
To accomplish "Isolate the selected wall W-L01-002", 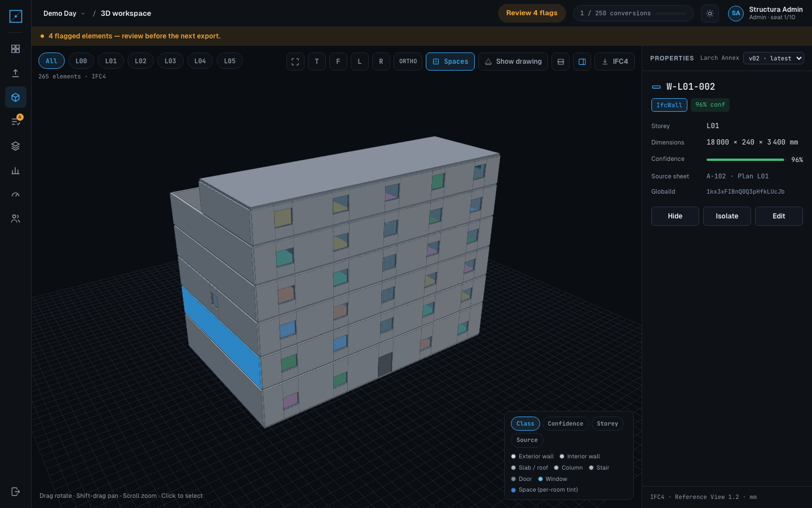I will coord(727,216).
